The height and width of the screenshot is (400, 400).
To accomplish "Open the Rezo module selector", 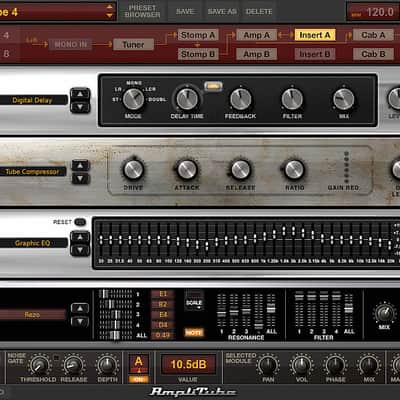I will pyautogui.click(x=33, y=314).
